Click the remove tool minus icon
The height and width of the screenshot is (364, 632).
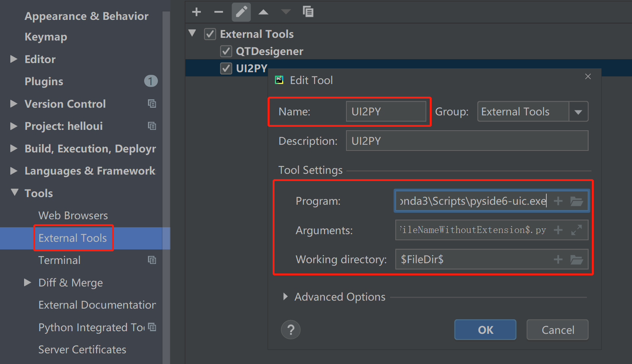pos(219,12)
